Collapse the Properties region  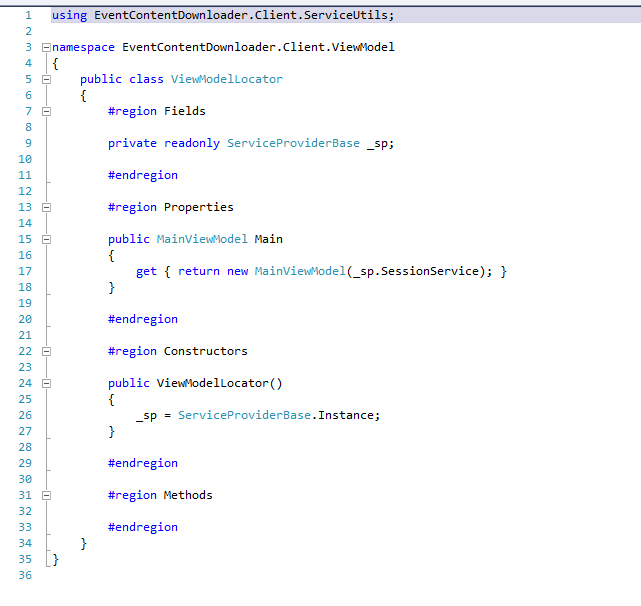[x=46, y=207]
